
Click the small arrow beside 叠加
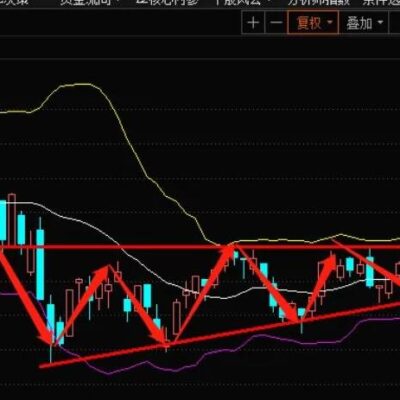380,23
